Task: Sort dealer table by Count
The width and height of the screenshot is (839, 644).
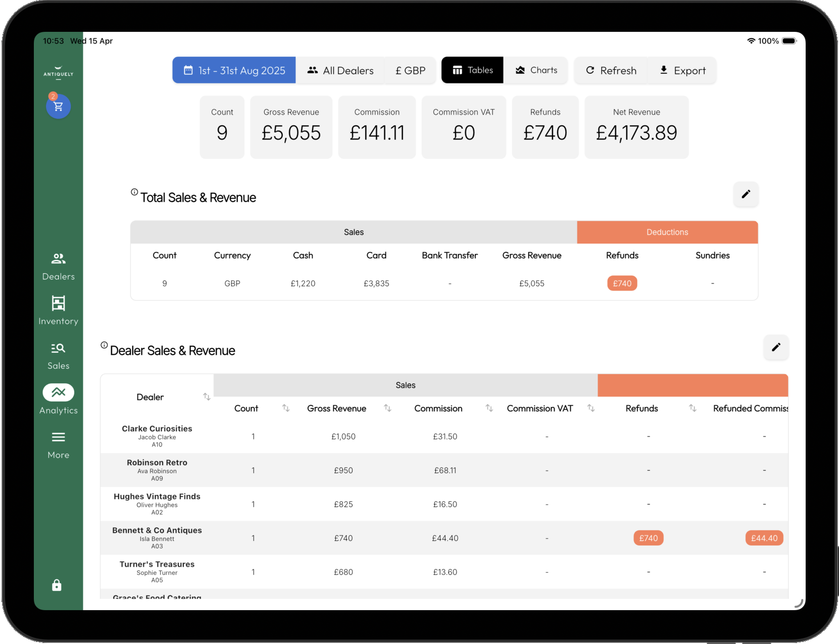Action: [286, 408]
